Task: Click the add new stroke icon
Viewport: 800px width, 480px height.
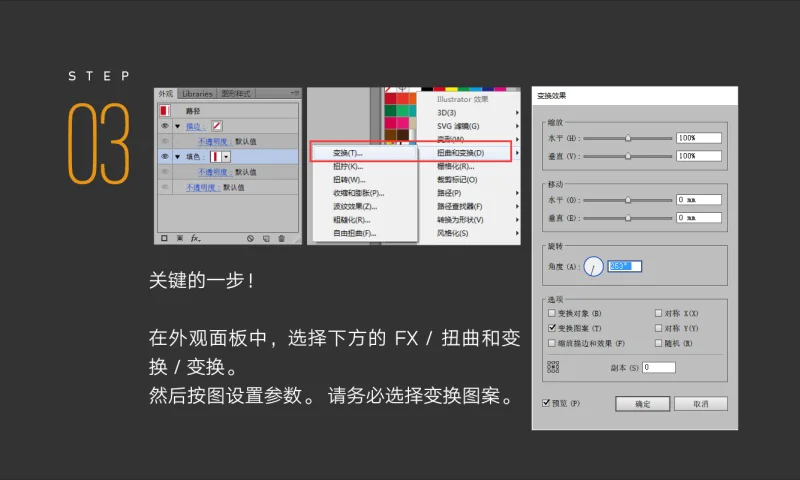Action: point(164,238)
